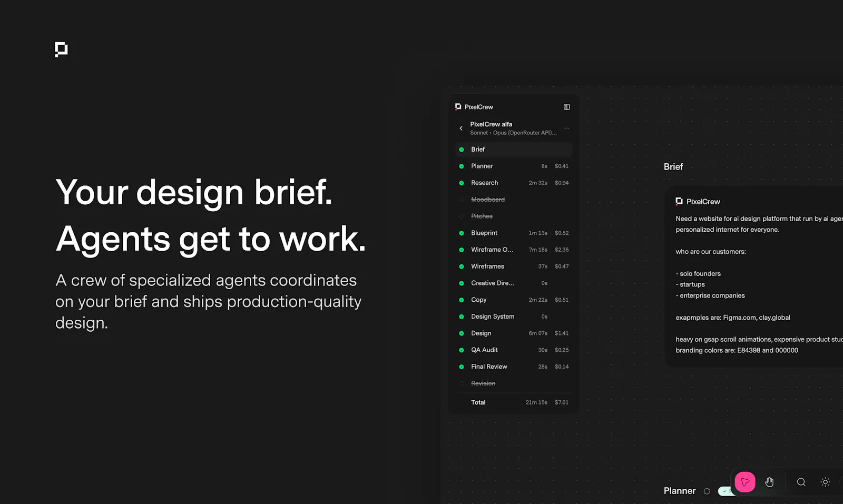Image resolution: width=843 pixels, height=504 pixels.
Task: Click the green status dot beside Blueprint
Action: (x=462, y=233)
